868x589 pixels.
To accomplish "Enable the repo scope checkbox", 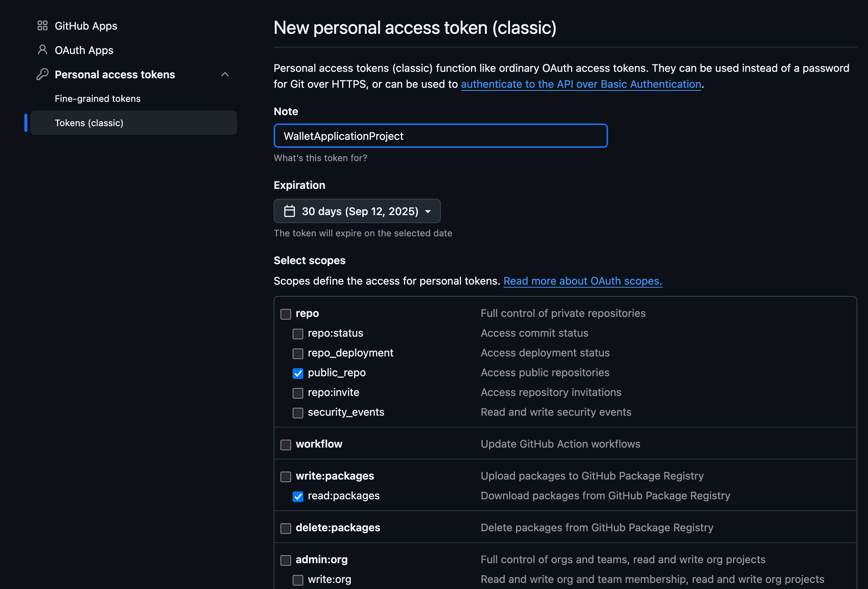I will (286, 314).
